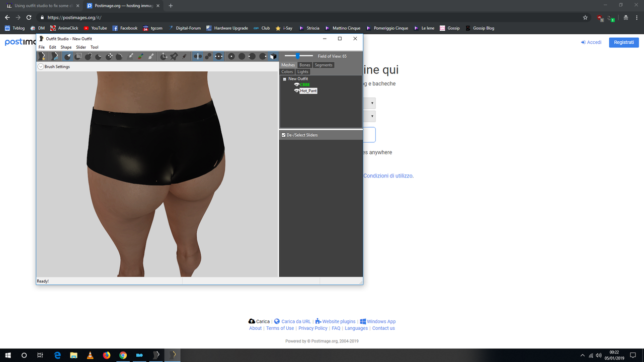Open the first Postimage dropdown arrow
644x362 pixels.
[372, 103]
